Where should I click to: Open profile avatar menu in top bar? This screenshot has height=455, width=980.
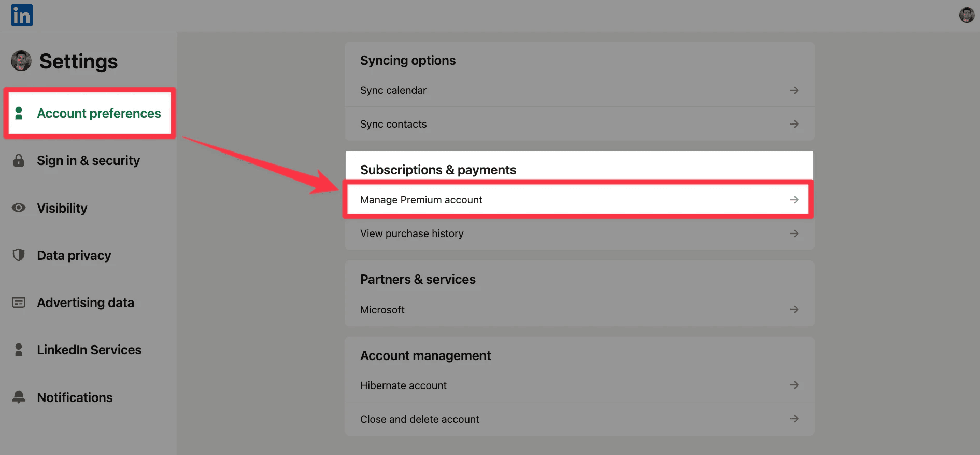(967, 15)
